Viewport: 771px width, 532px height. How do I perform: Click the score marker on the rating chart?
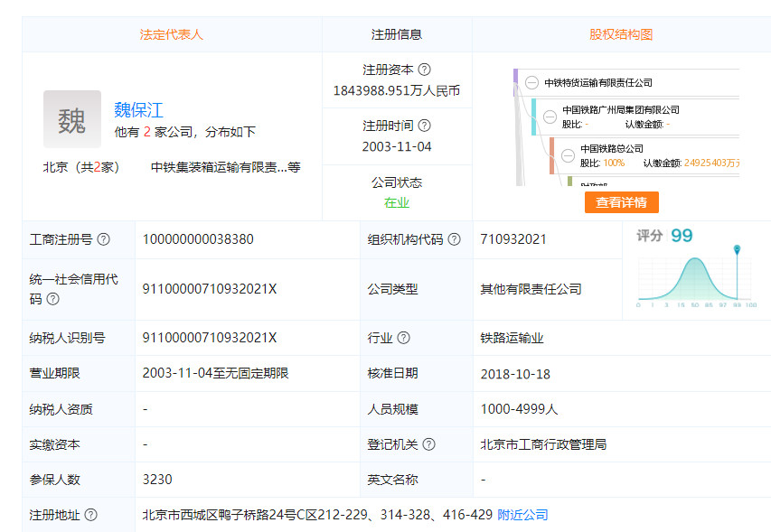tap(737, 249)
